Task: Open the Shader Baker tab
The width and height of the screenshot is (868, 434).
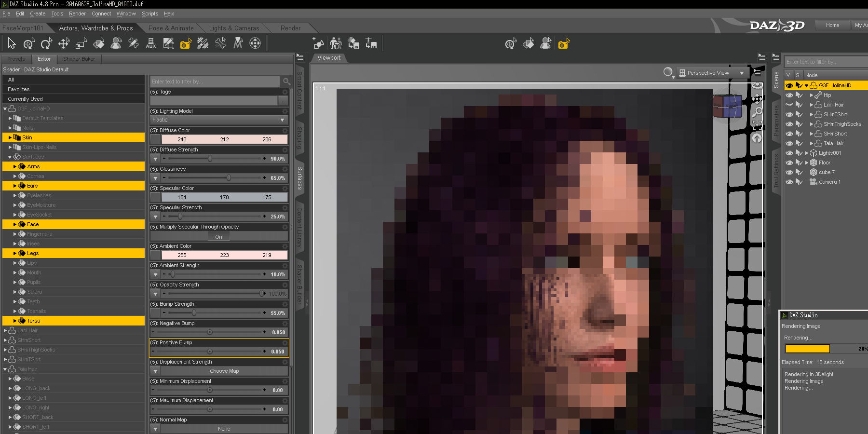Action: pos(79,59)
